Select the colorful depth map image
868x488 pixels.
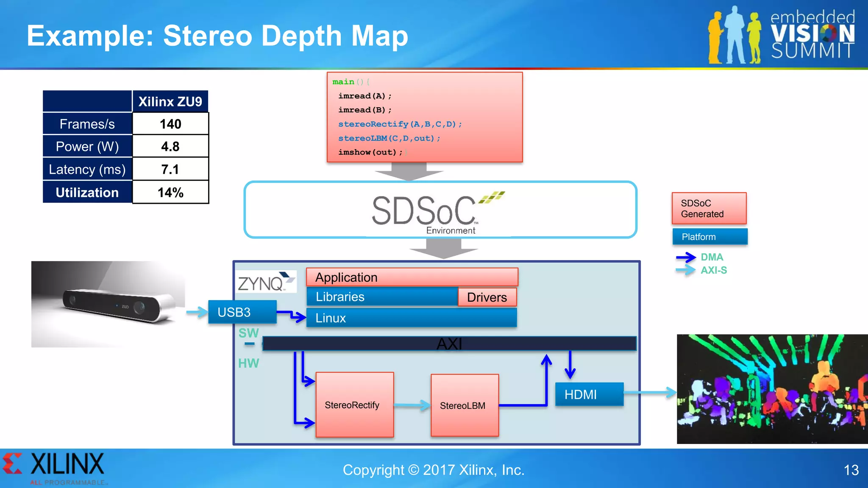tap(772, 389)
